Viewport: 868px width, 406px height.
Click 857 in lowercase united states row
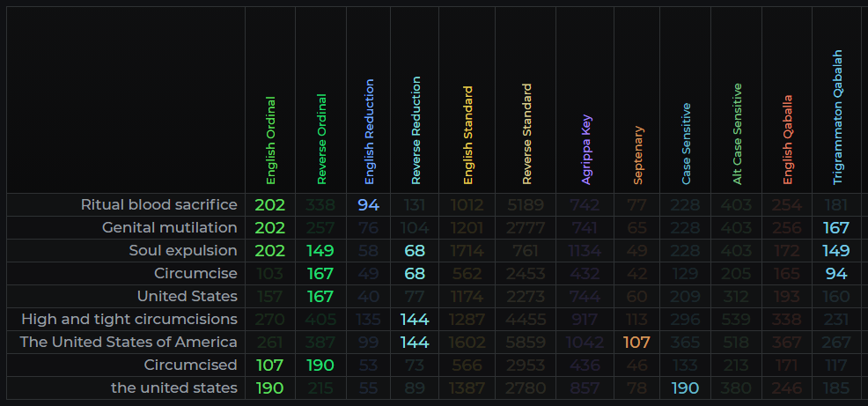coord(585,388)
